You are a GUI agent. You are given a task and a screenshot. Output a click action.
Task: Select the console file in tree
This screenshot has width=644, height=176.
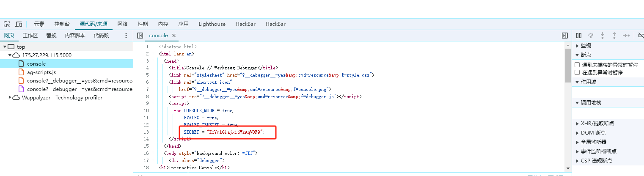coord(66,64)
